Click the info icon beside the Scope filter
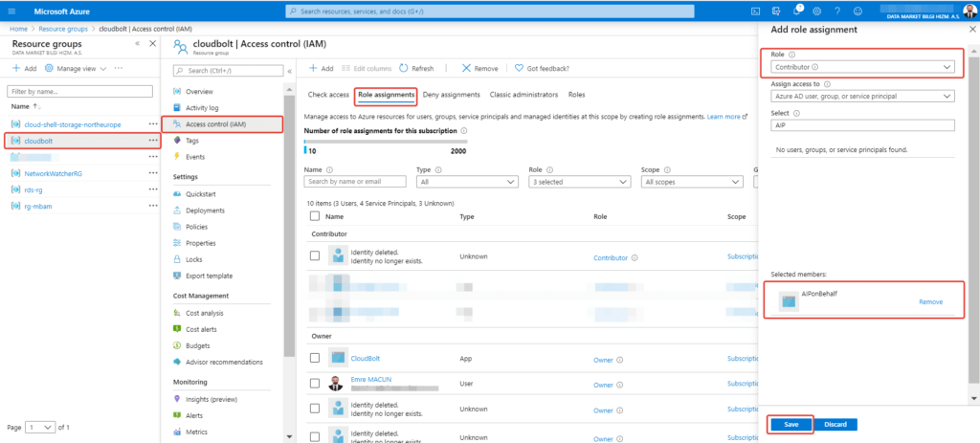Viewport: 980px width, 443px height. [667, 169]
